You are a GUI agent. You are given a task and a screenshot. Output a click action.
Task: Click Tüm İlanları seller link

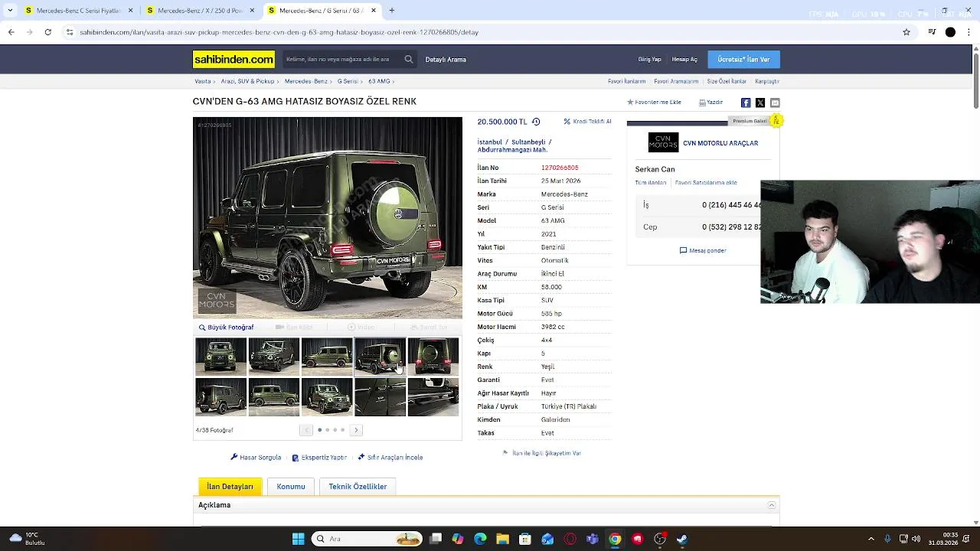click(651, 183)
